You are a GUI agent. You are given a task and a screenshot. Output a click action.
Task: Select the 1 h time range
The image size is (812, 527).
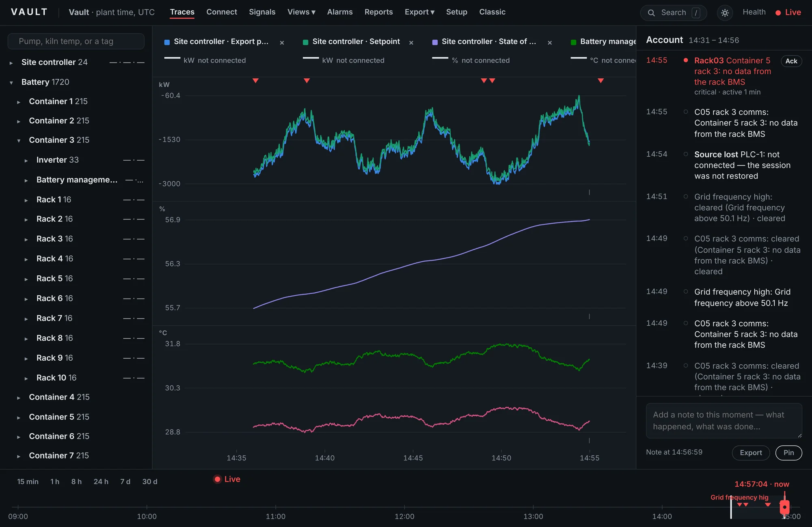(x=55, y=482)
